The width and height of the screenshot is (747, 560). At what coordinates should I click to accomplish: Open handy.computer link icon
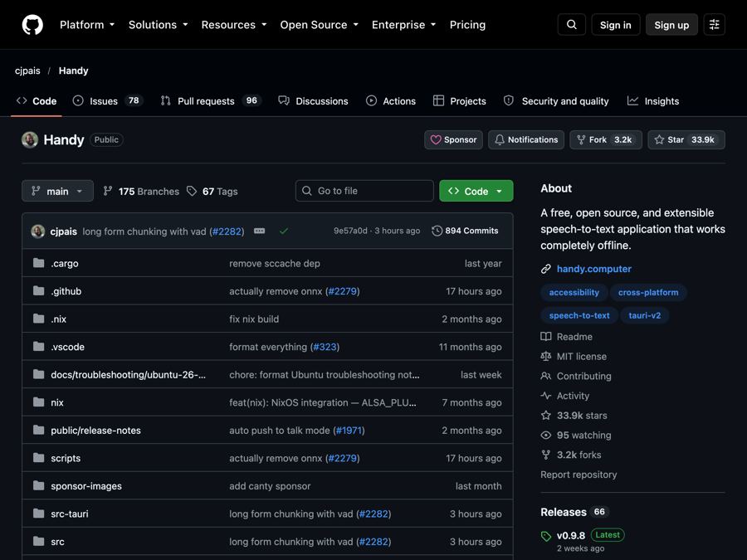coord(546,269)
